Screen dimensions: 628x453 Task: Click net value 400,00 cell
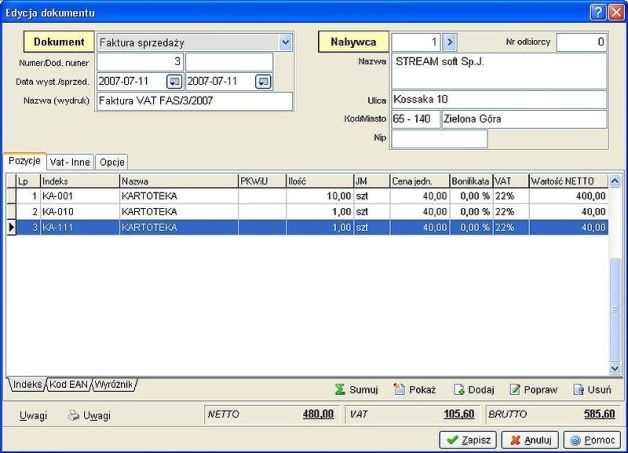[x=568, y=196]
